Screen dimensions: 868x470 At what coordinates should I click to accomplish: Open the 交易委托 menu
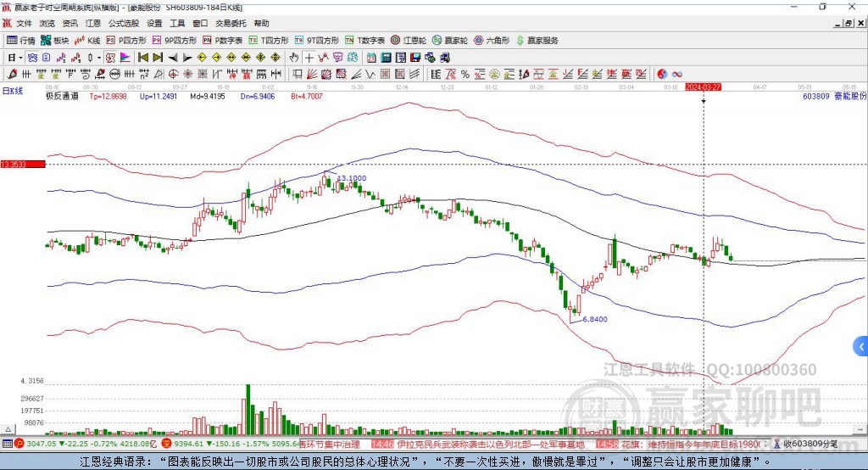tap(231, 23)
